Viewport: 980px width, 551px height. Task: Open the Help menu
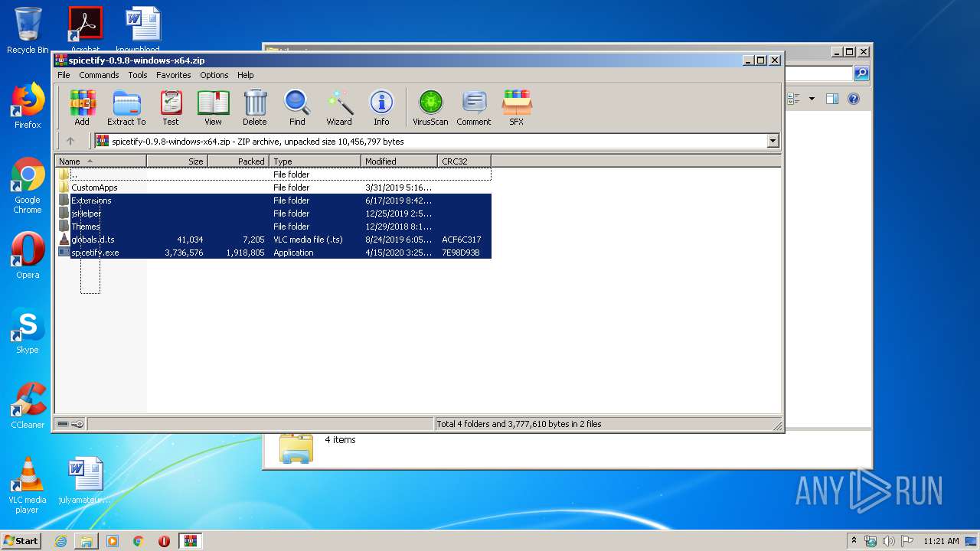[245, 75]
